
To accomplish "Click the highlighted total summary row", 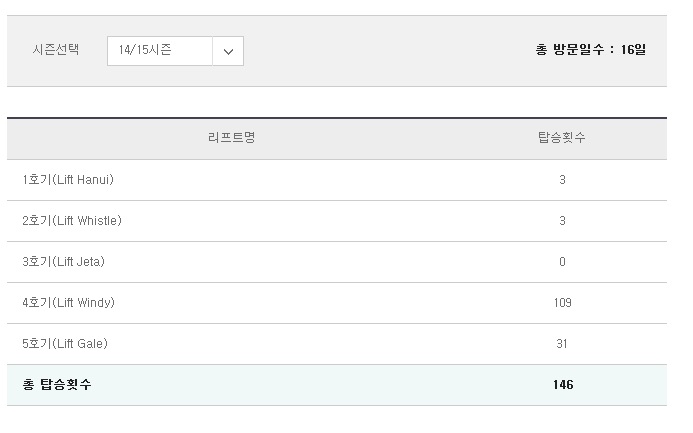I will click(x=337, y=385).
